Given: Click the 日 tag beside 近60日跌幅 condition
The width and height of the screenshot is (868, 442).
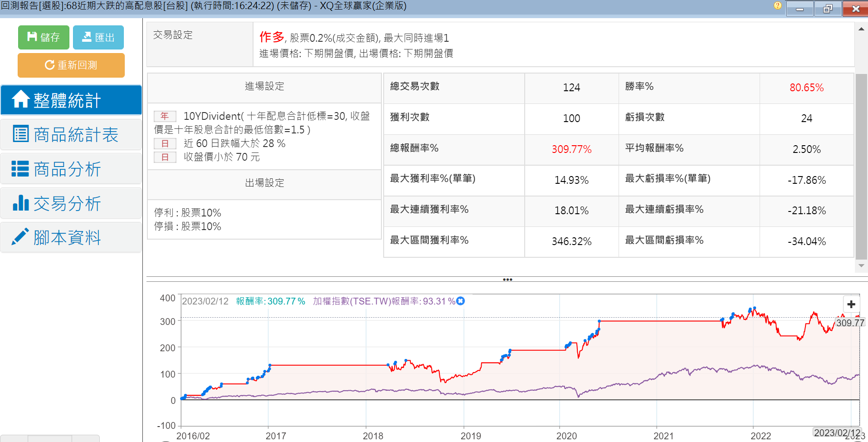Looking at the screenshot, I should (165, 144).
